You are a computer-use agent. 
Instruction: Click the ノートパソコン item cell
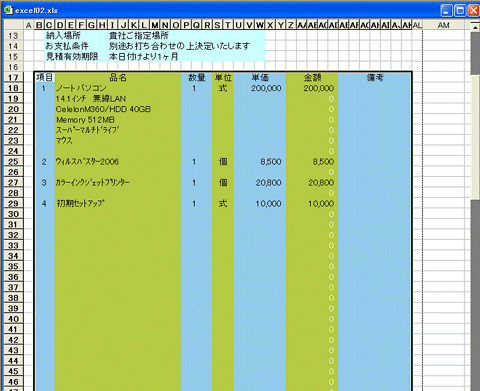coord(81,88)
